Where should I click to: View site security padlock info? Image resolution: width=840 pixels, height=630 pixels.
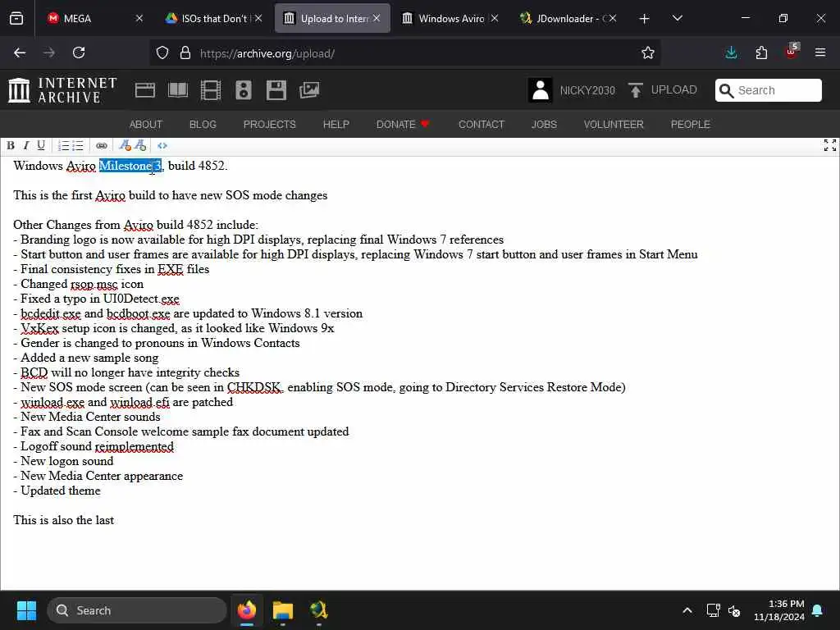pyautogui.click(x=185, y=53)
